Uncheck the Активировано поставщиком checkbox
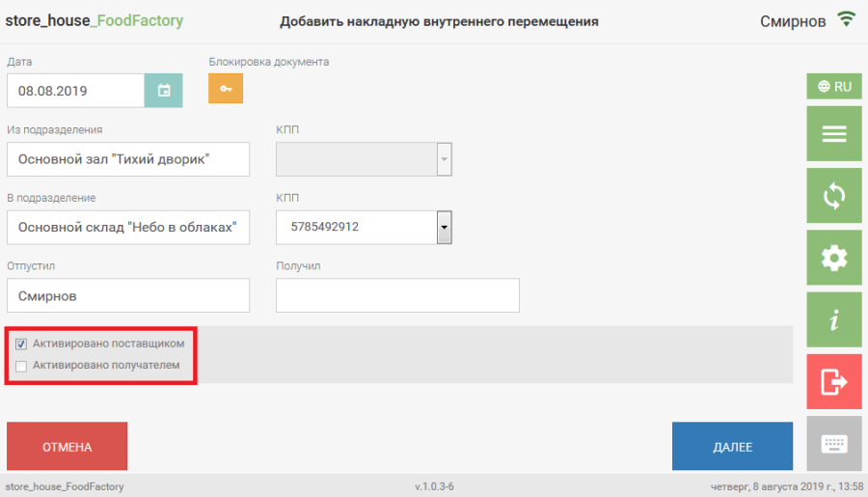The width and height of the screenshot is (868, 497). 21,344
